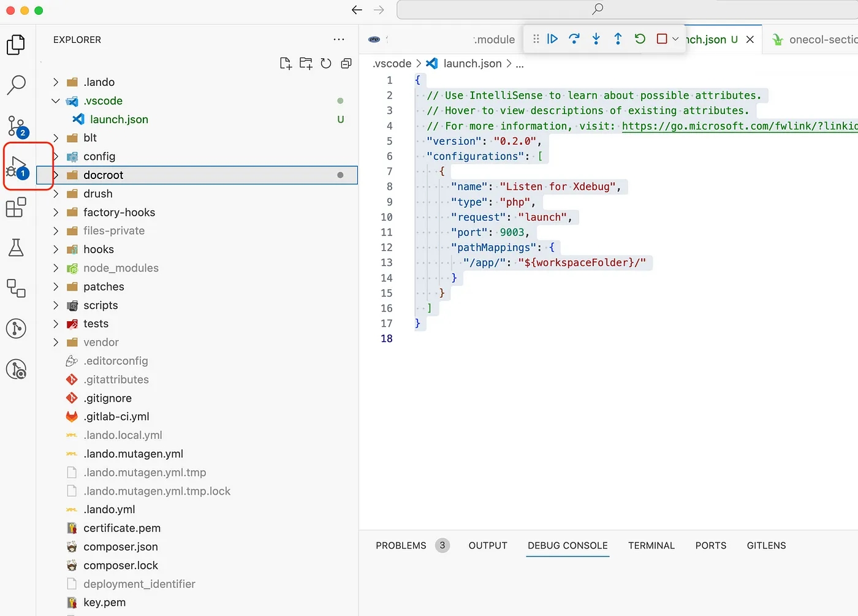Image resolution: width=858 pixels, height=616 pixels.
Task: Go forward with the navigation arrow
Action: pos(379,10)
